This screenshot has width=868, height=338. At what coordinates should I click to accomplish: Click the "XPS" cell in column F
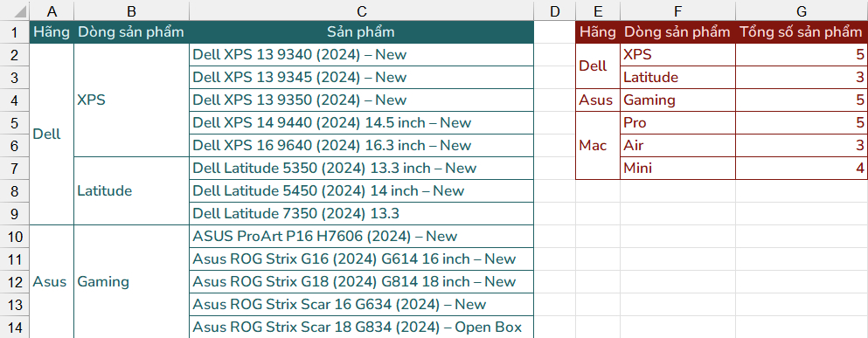click(x=678, y=55)
